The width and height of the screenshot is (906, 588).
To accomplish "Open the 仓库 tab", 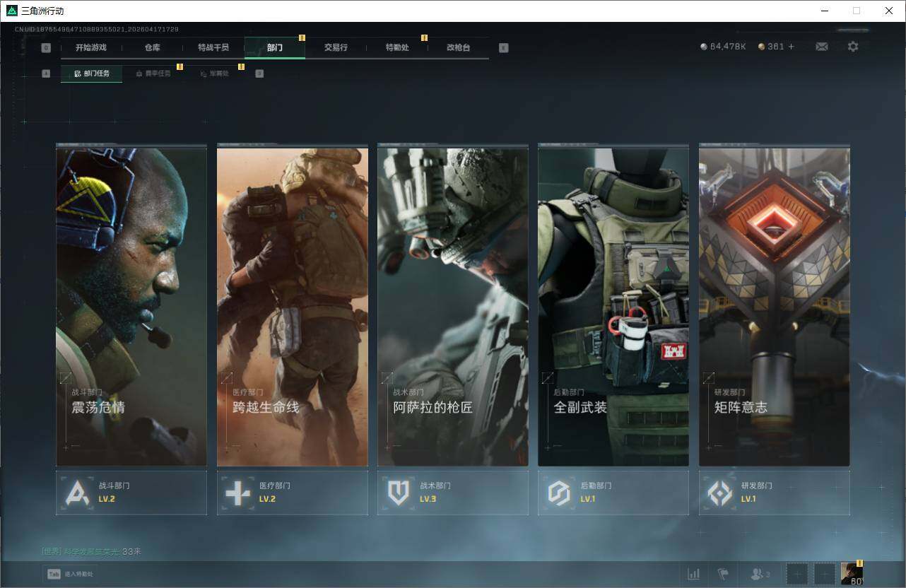I will (152, 48).
